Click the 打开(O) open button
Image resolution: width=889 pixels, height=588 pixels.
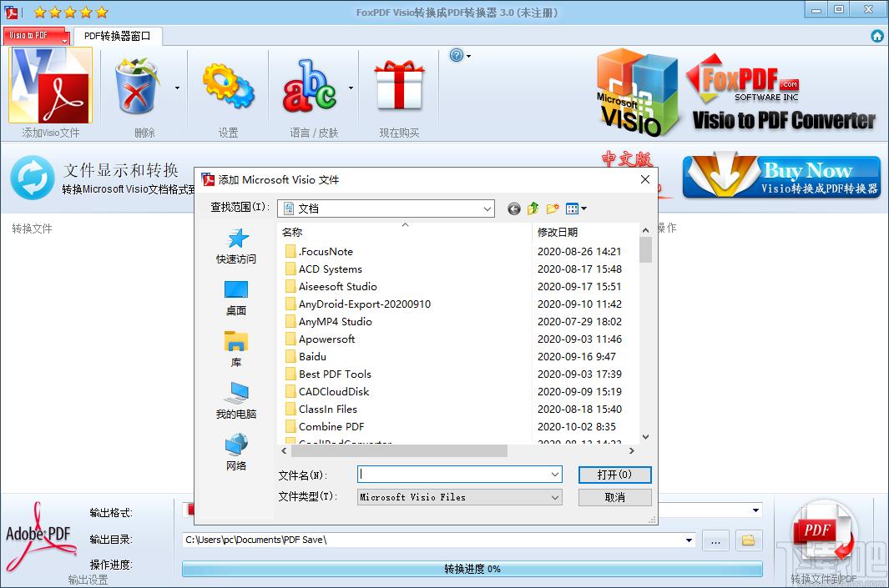click(614, 475)
